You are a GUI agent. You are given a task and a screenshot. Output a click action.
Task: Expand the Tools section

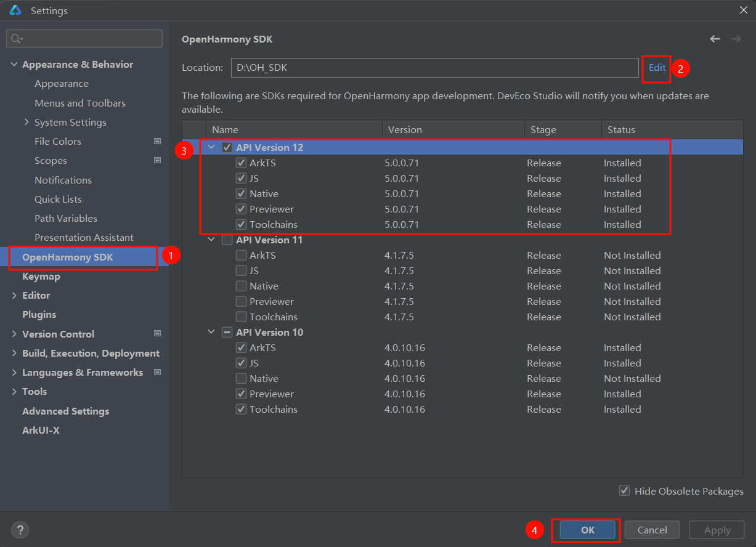point(14,391)
